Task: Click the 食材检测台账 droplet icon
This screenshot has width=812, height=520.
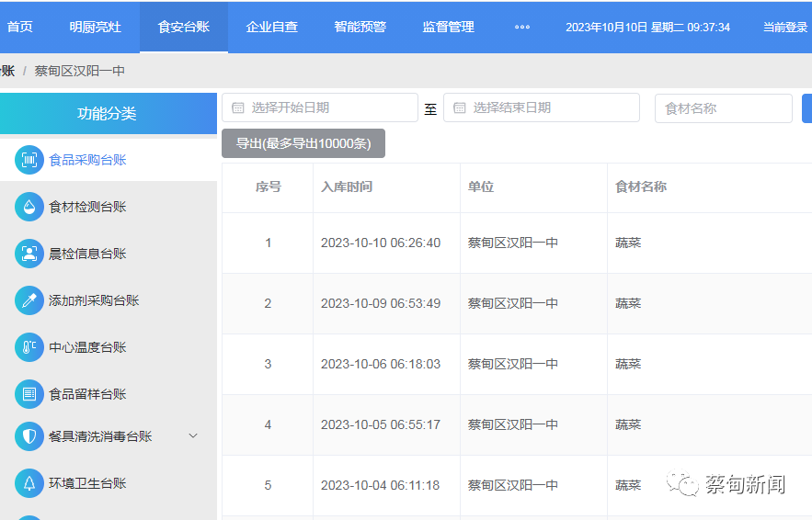Action: point(29,207)
